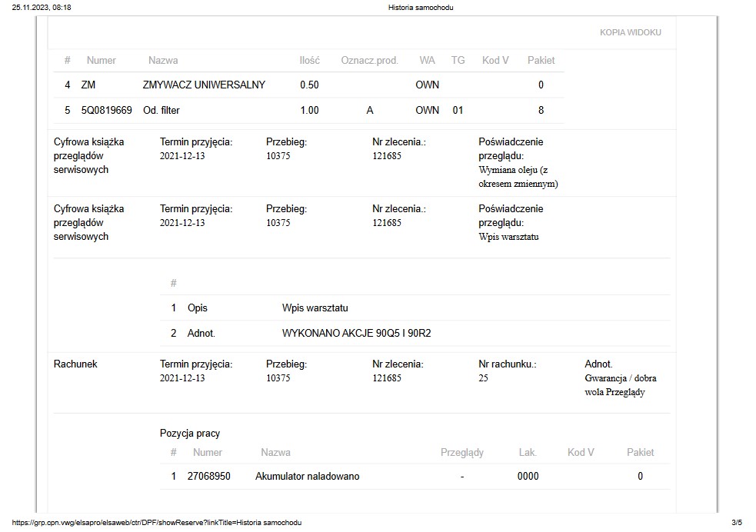Click quantity 0.50 in ZMYWACZ row
756x532 pixels.
pos(309,85)
